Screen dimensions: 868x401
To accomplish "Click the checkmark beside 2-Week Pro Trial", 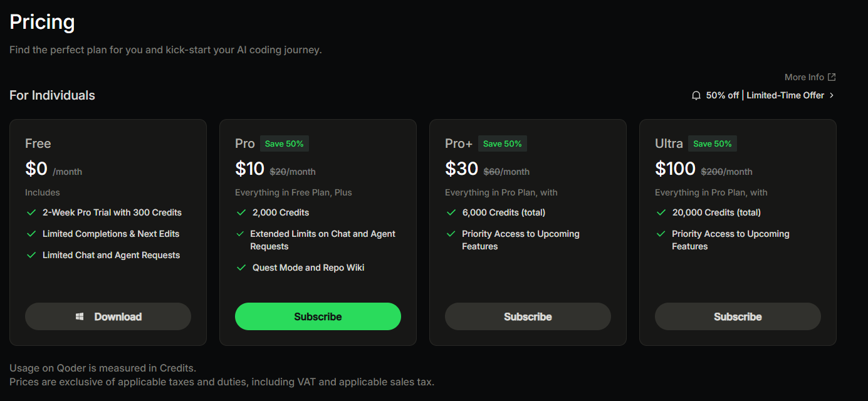I will click(31, 213).
